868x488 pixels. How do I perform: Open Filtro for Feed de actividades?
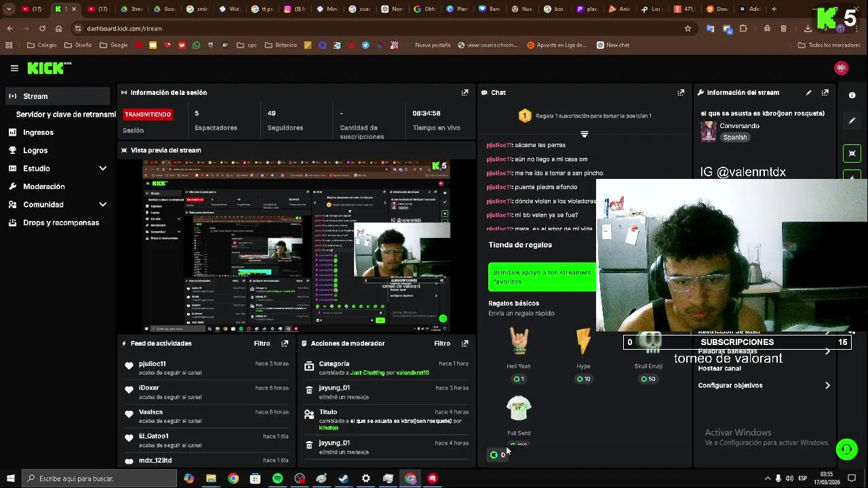click(262, 344)
